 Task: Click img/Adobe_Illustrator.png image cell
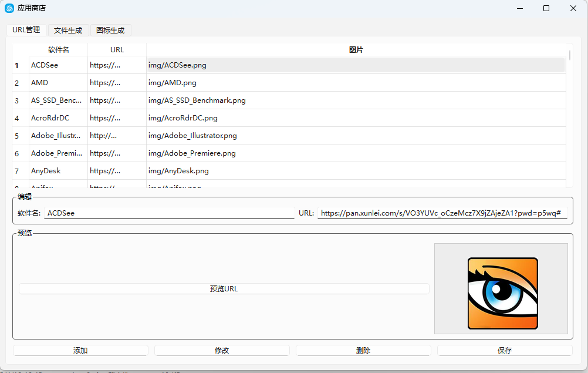click(x=356, y=136)
